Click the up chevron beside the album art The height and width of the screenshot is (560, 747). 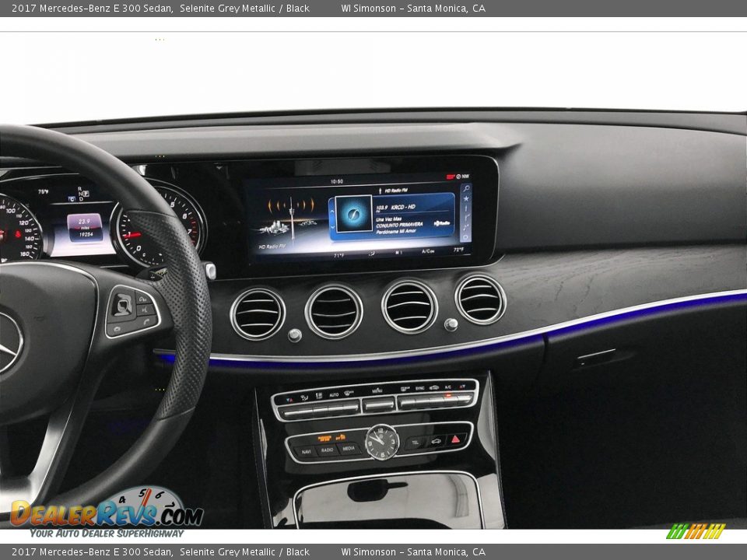[333, 212]
